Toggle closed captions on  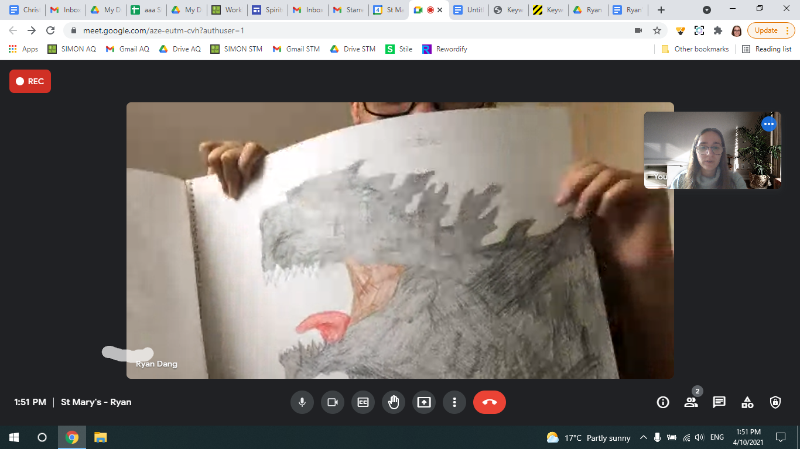tap(363, 402)
